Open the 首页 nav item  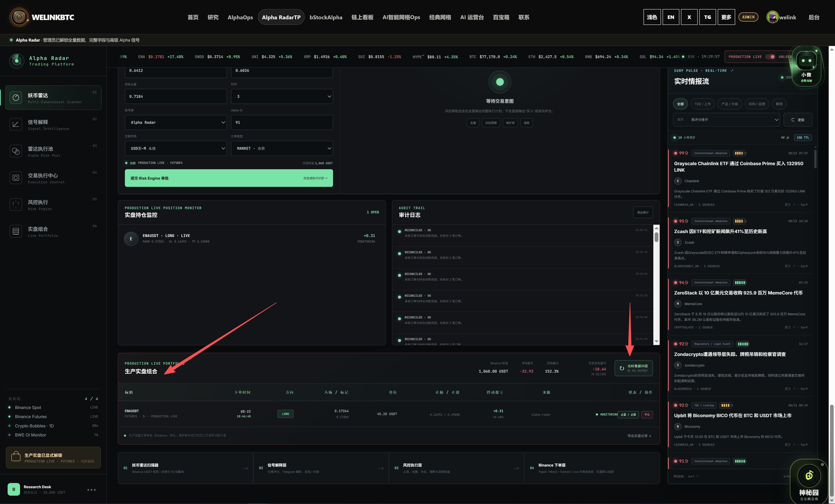point(193,17)
